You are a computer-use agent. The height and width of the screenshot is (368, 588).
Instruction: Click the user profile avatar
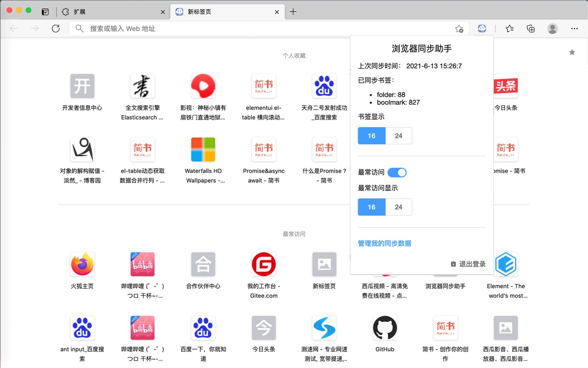click(553, 29)
